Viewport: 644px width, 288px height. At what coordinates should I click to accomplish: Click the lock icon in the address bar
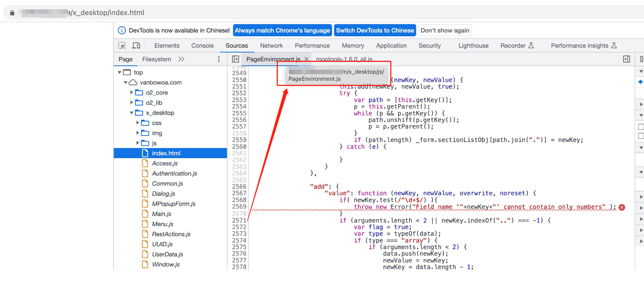12,13
